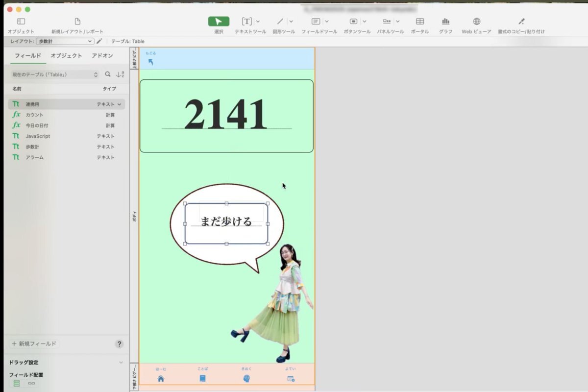Click the pencil edit layout icon
588x392 pixels.
[x=99, y=42]
